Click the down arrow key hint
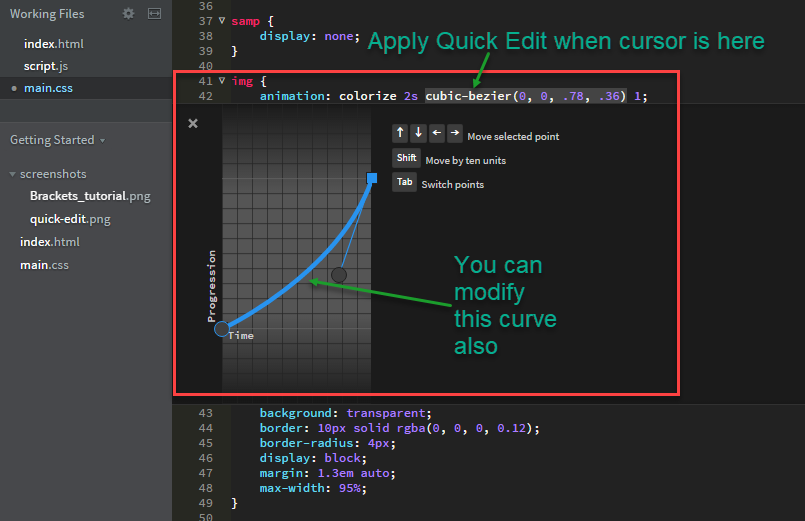This screenshot has width=805, height=521. [418, 133]
